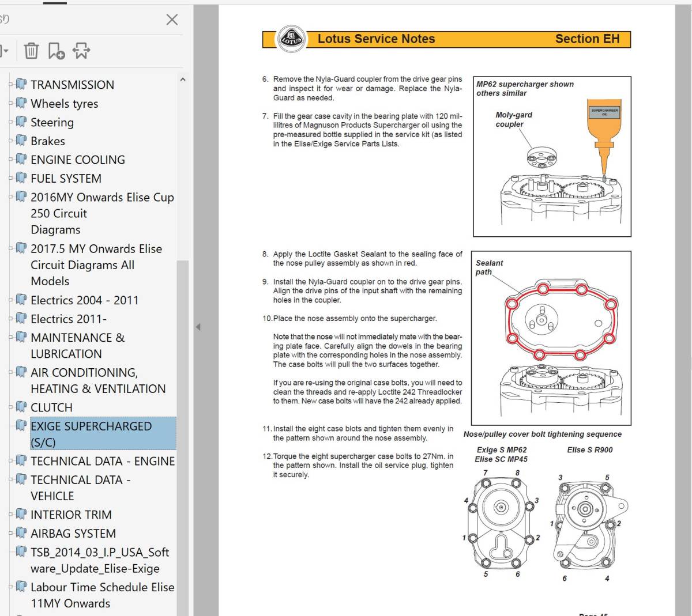
Task: Click the AIRBAG SYSTEM bookmark ribbon icon
Action: click(21, 533)
